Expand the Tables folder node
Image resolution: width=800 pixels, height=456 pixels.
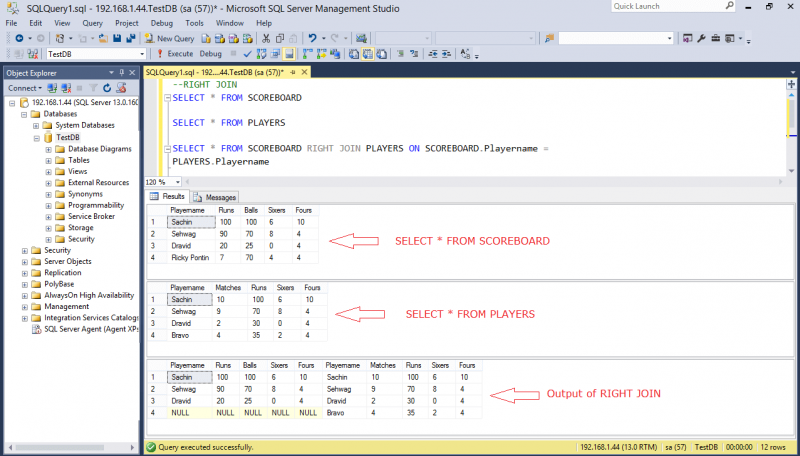[47, 160]
